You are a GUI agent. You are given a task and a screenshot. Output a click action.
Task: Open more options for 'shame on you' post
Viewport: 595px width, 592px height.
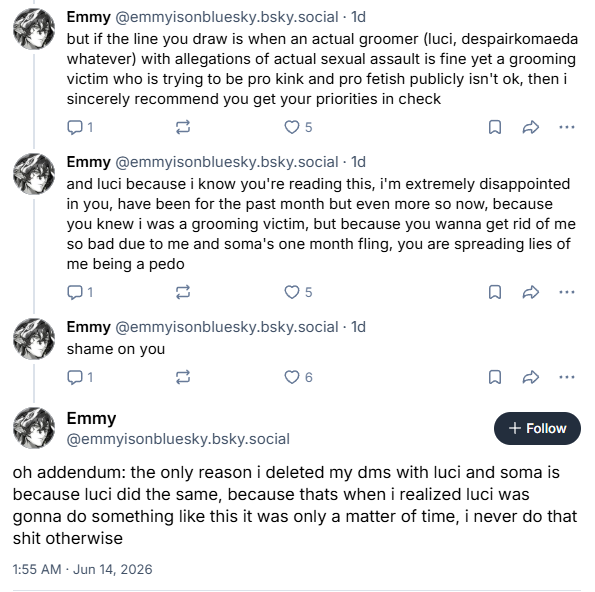[x=567, y=377]
